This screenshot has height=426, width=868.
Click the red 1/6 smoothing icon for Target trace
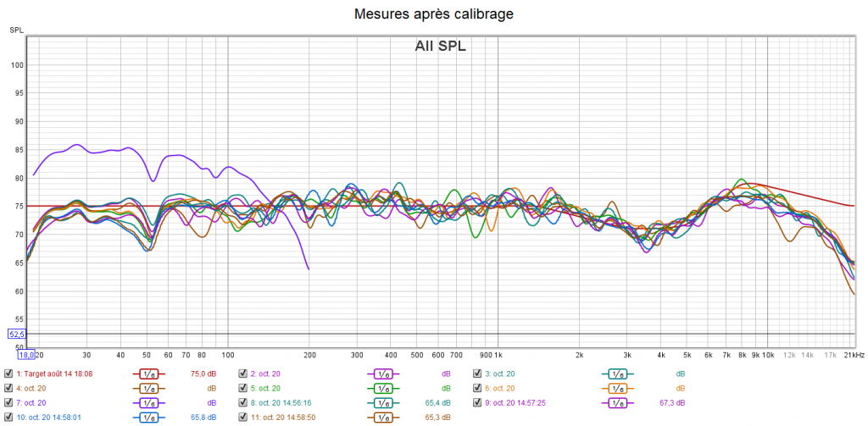(x=147, y=373)
